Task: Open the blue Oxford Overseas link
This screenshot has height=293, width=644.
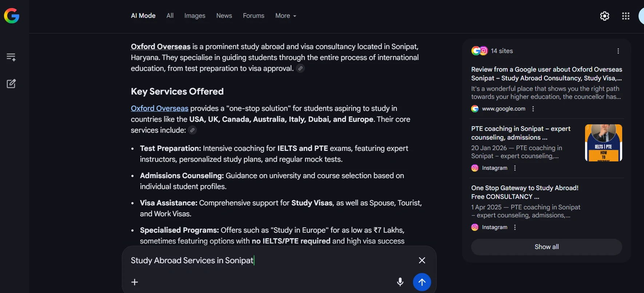Action: point(160,108)
